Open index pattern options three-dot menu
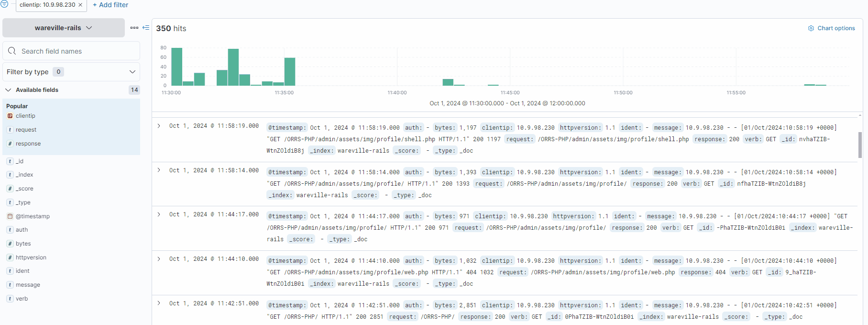The width and height of the screenshot is (868, 325). 134,28
